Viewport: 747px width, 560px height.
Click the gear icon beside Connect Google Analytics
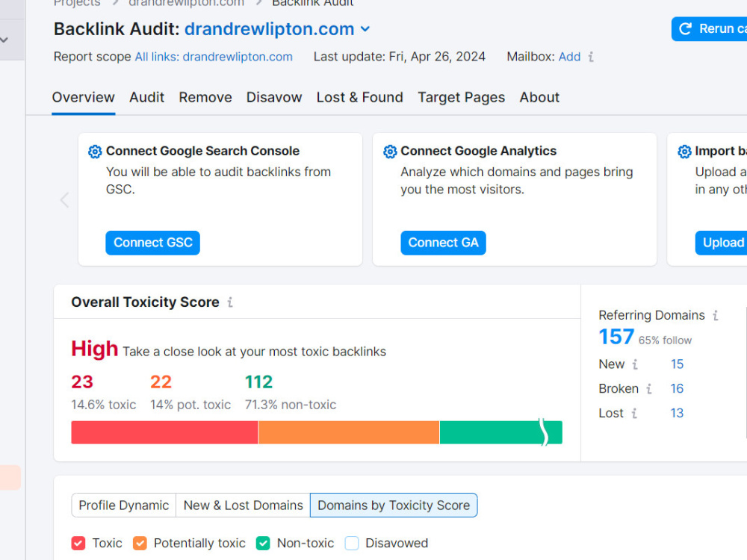(390, 152)
